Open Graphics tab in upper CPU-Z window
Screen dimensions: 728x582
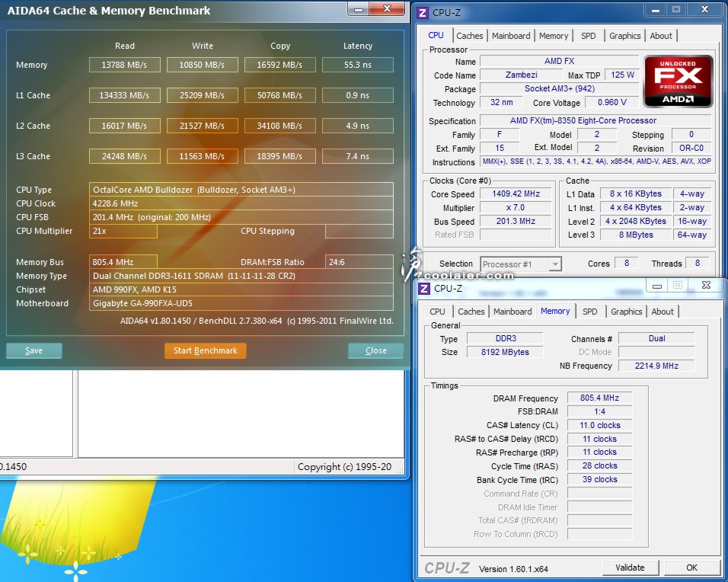(624, 36)
